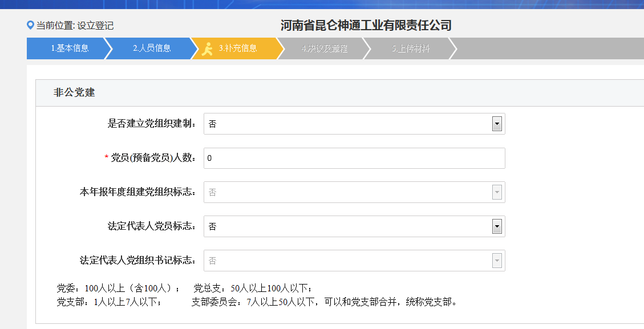Click the running figure icon on step 3
Image resolution: width=644 pixels, height=329 pixels.
(x=208, y=48)
